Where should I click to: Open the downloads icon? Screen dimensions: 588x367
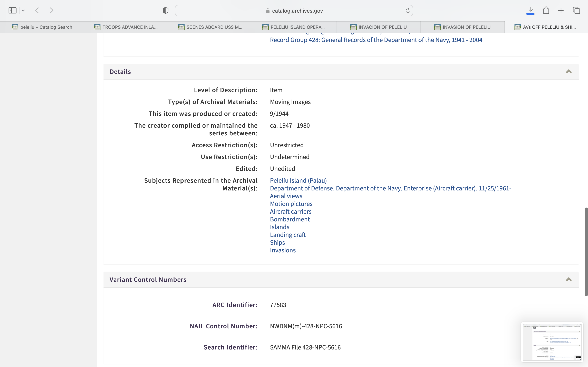(x=530, y=10)
